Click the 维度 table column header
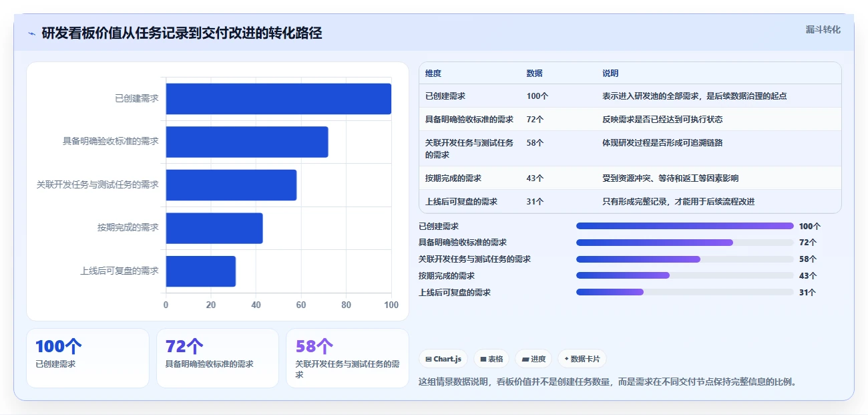 [433, 74]
